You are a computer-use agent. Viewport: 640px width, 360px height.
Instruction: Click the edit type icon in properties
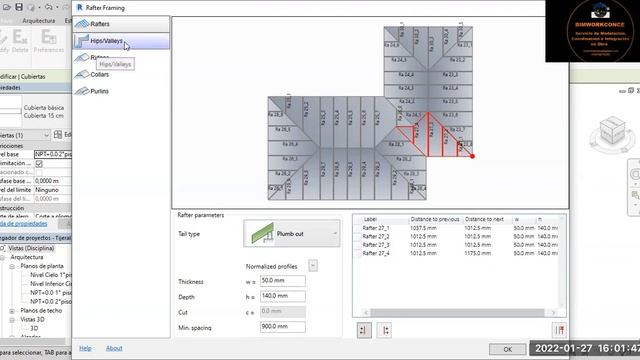click(x=58, y=135)
